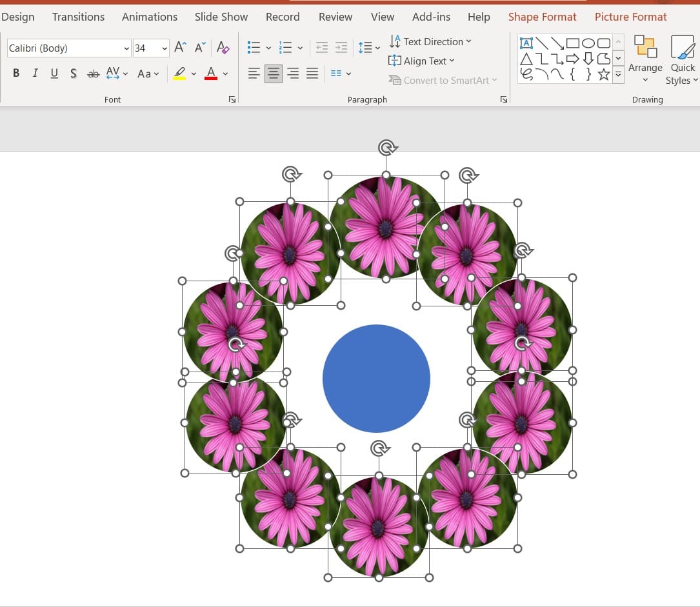
Task: Select the down arrow block shape
Action: pyautogui.click(x=588, y=59)
